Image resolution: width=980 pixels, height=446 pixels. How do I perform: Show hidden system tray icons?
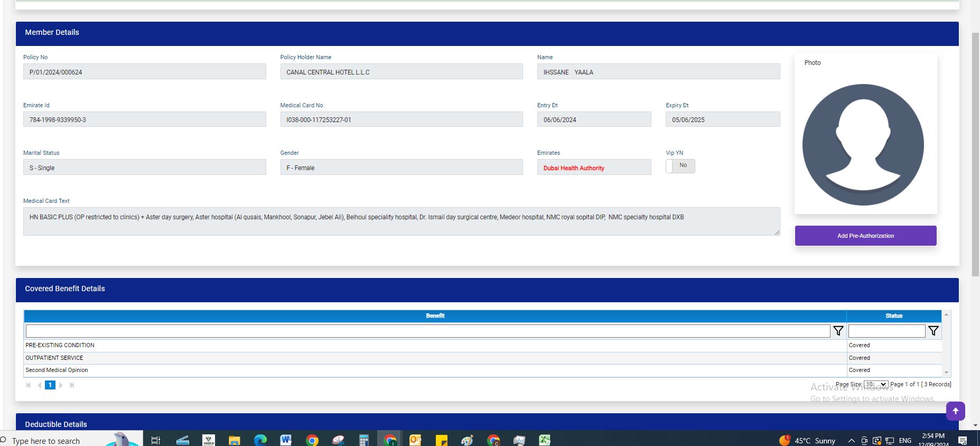(851, 441)
